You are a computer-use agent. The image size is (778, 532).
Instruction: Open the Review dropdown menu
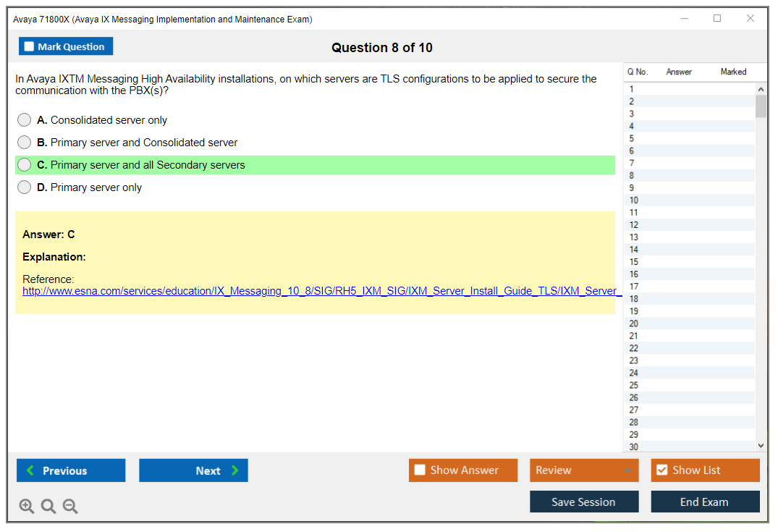point(583,470)
